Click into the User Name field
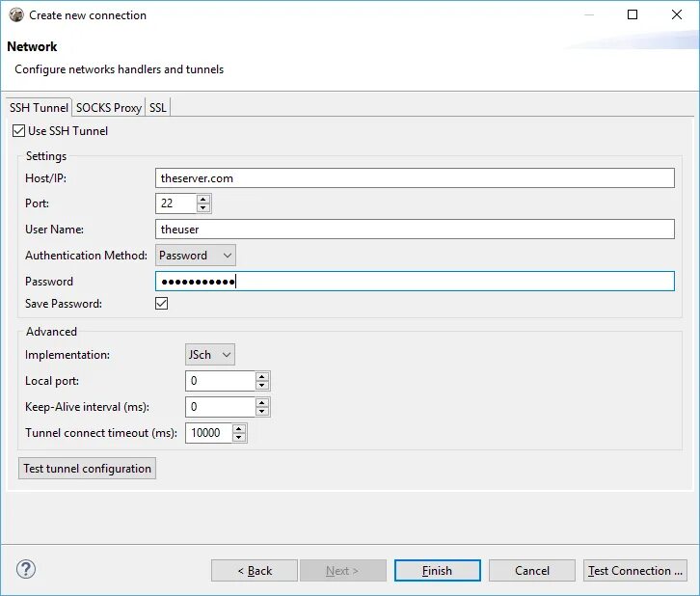 [x=415, y=229]
